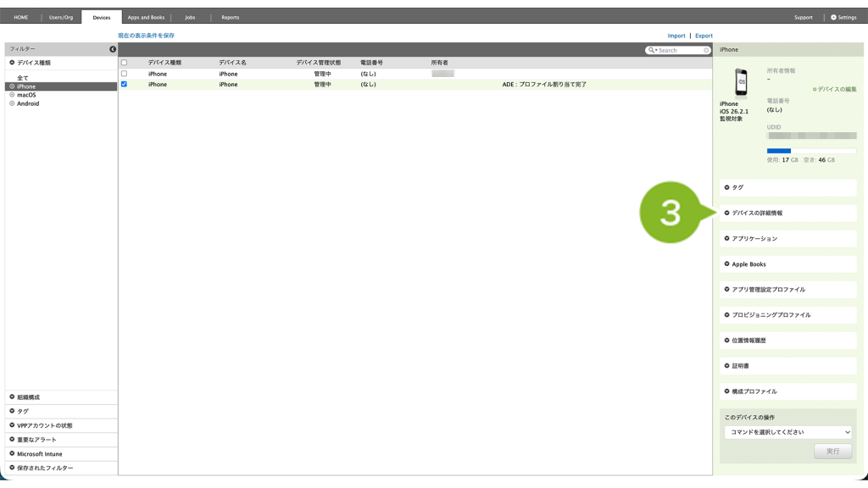868x488 pixels.
Task: Open the Apps and Books tab
Action: click(x=146, y=17)
